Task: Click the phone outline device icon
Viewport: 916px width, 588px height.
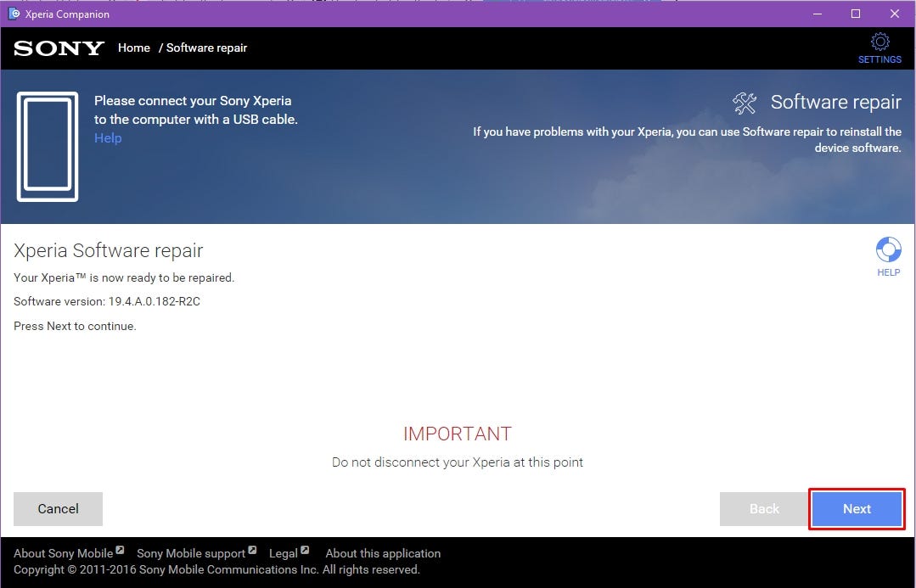Action: pos(48,147)
